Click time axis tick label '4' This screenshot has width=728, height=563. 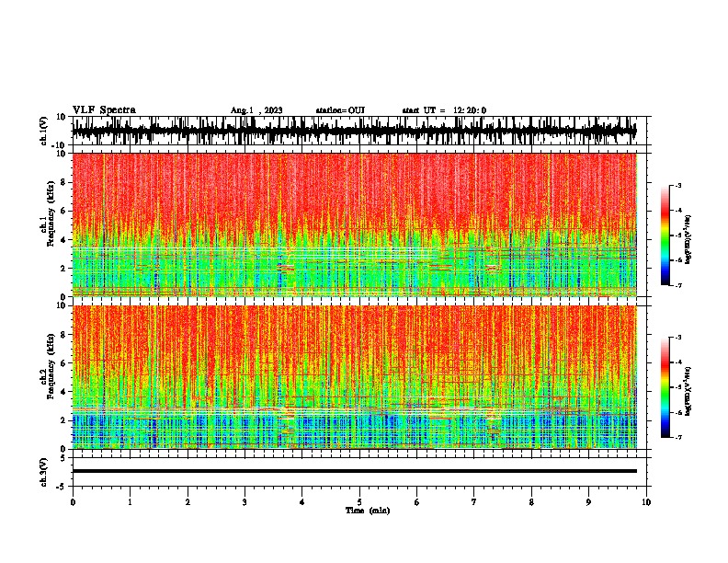click(x=302, y=502)
